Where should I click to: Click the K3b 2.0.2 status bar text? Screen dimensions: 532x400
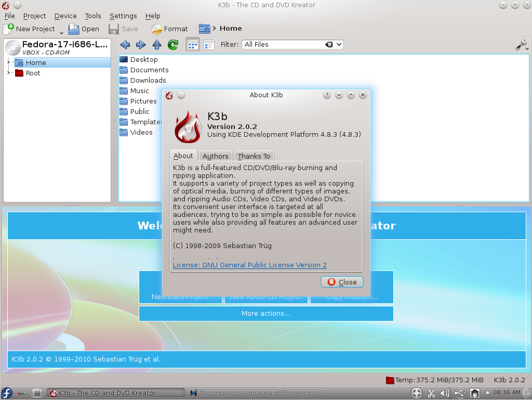(509, 380)
